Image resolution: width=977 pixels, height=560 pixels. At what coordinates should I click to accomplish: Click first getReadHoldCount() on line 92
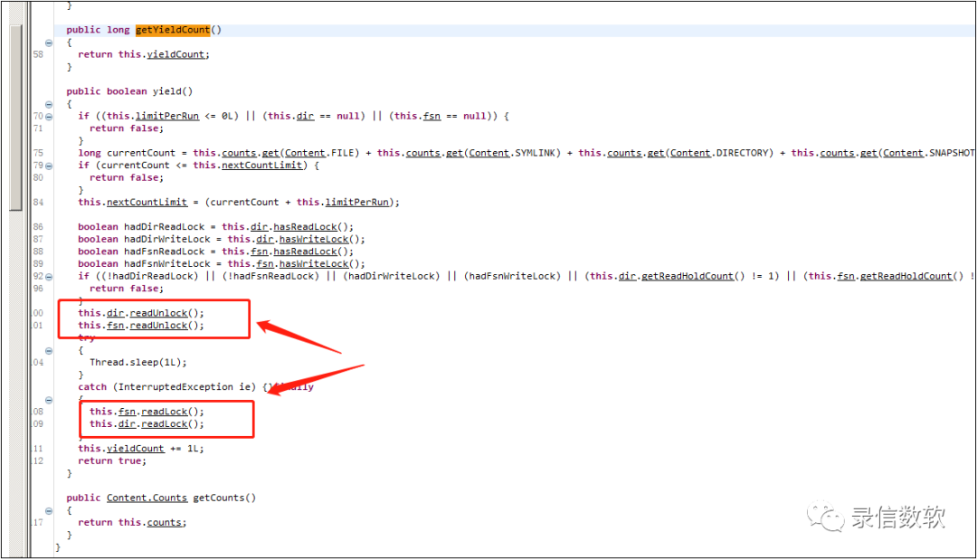(693, 276)
